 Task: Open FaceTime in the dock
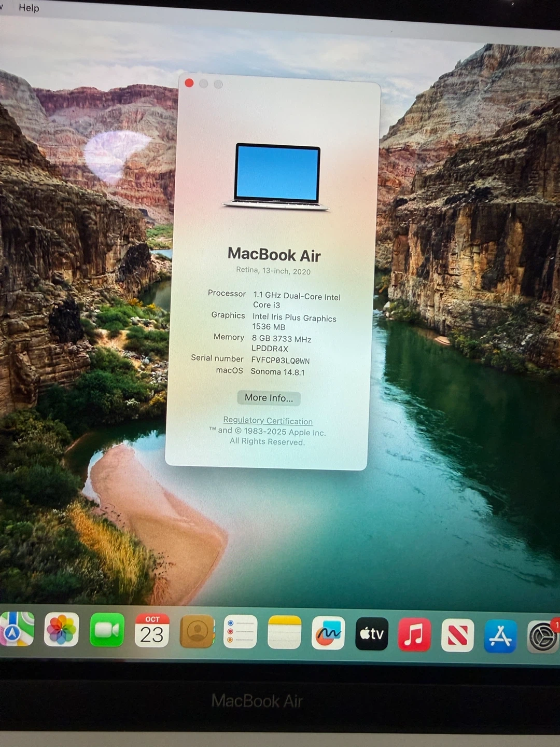click(x=107, y=630)
